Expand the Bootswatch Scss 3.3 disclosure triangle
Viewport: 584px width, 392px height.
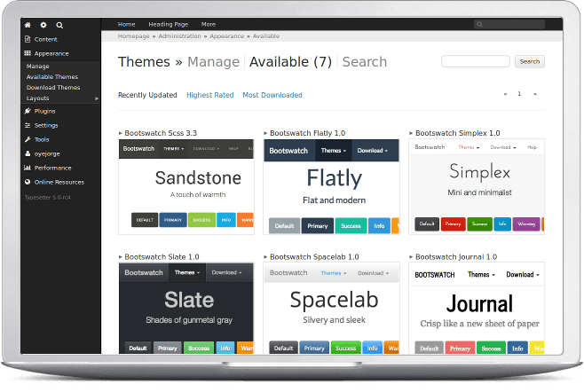121,133
